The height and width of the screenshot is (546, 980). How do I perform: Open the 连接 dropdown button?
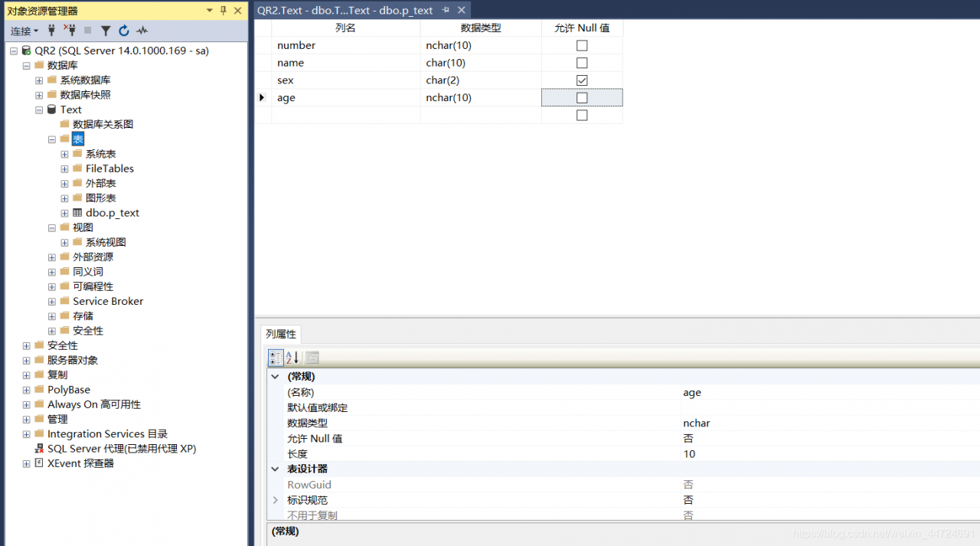(x=24, y=31)
